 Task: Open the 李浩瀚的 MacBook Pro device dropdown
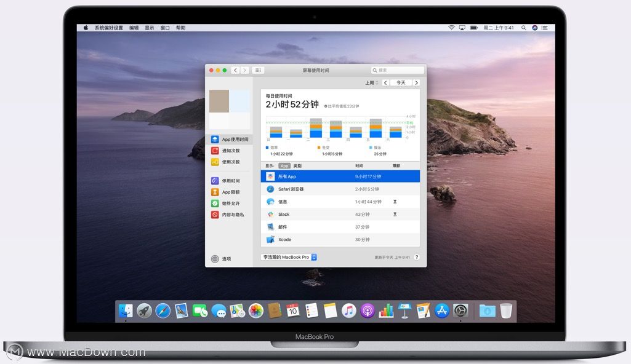289,257
